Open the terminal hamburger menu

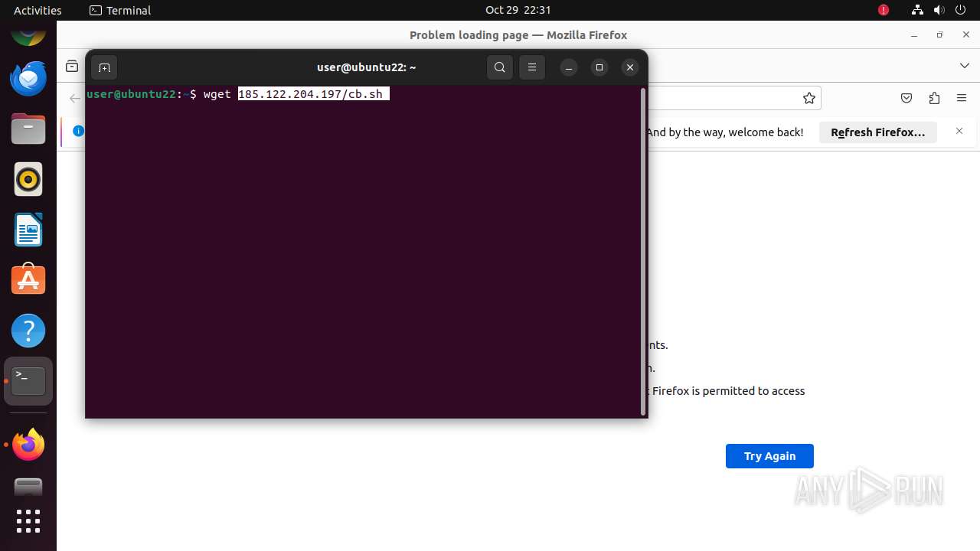[532, 67]
